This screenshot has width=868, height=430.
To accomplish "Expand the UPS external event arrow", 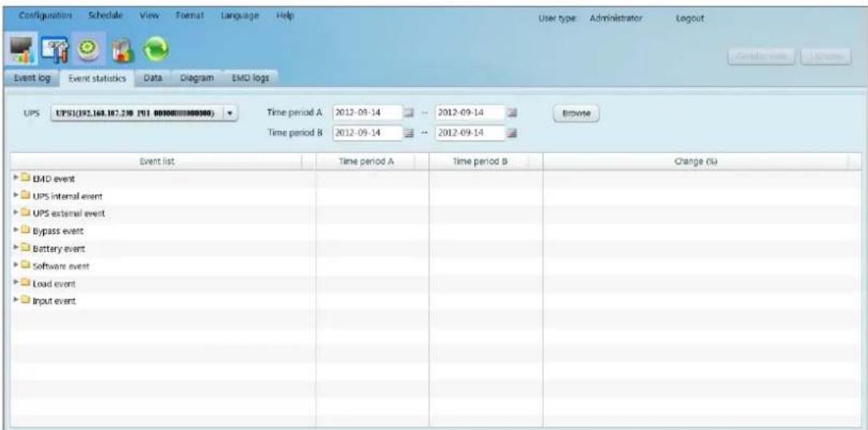I will (15, 213).
